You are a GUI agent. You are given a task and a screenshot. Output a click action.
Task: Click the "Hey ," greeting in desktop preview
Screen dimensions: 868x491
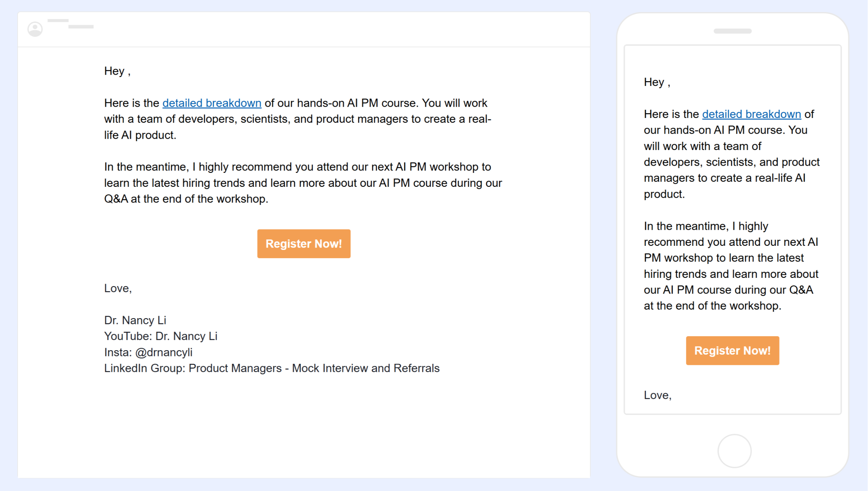click(117, 71)
